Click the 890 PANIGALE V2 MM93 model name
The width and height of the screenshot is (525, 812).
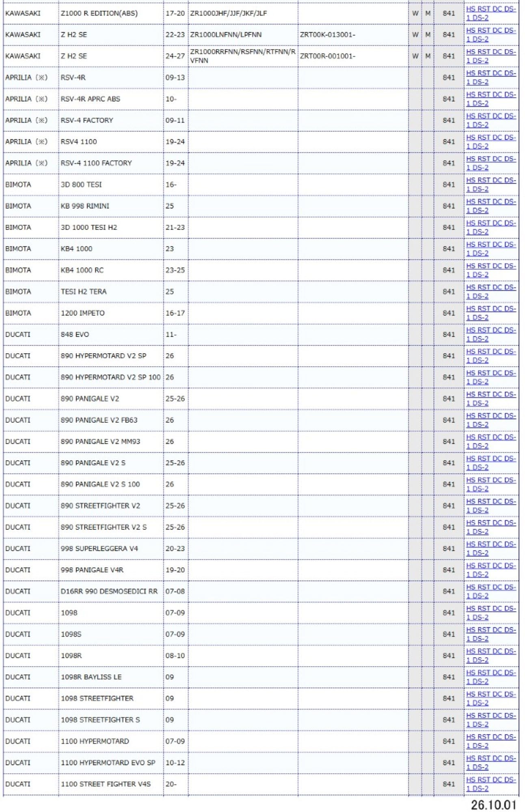[x=101, y=441]
